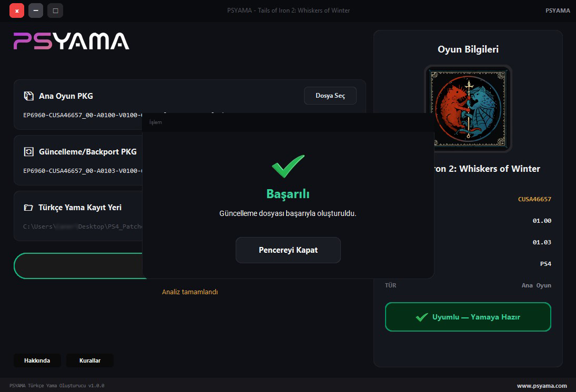Click the Uyumlu — Yamaya Hazır status box

click(468, 317)
